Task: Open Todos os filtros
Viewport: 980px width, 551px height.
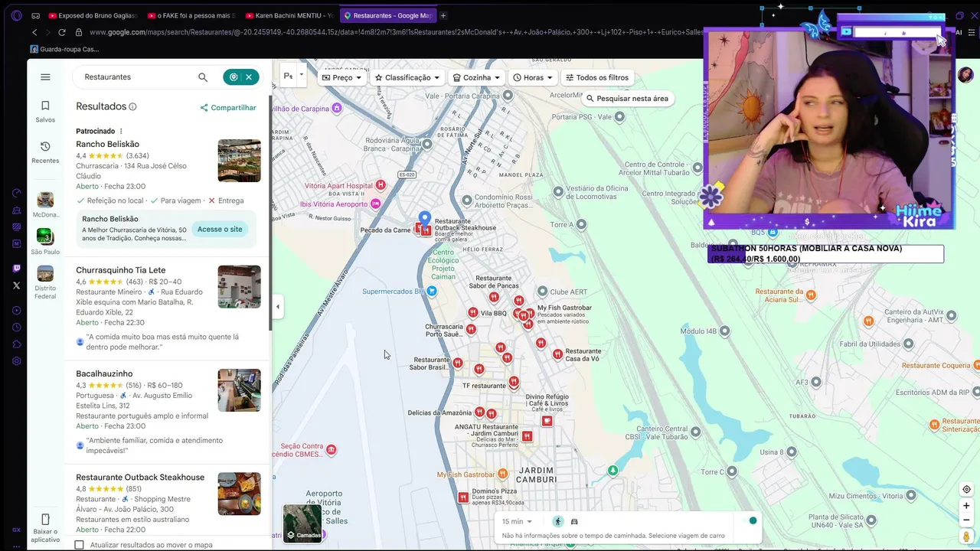Action: coord(597,77)
